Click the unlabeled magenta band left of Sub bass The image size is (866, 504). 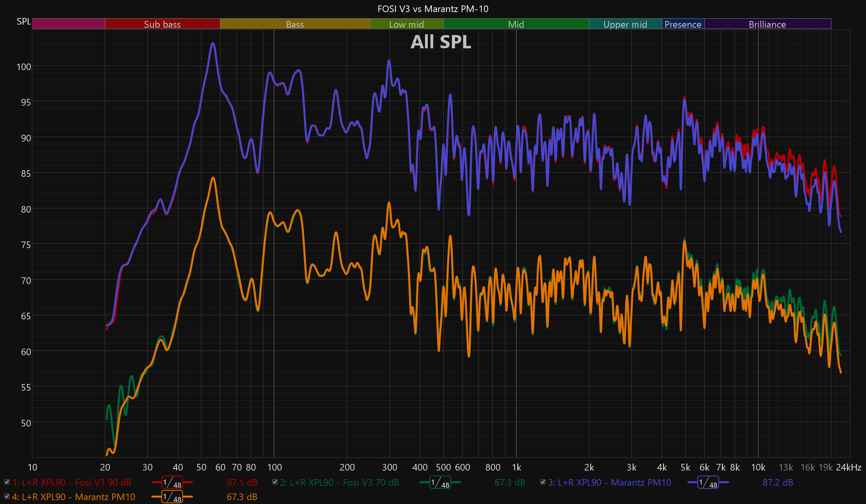[x=69, y=24]
